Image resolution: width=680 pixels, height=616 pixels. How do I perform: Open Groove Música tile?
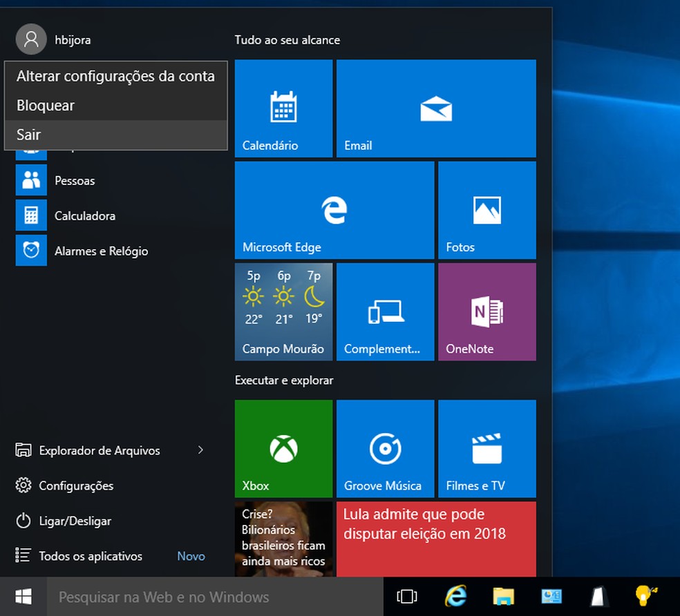click(385, 449)
